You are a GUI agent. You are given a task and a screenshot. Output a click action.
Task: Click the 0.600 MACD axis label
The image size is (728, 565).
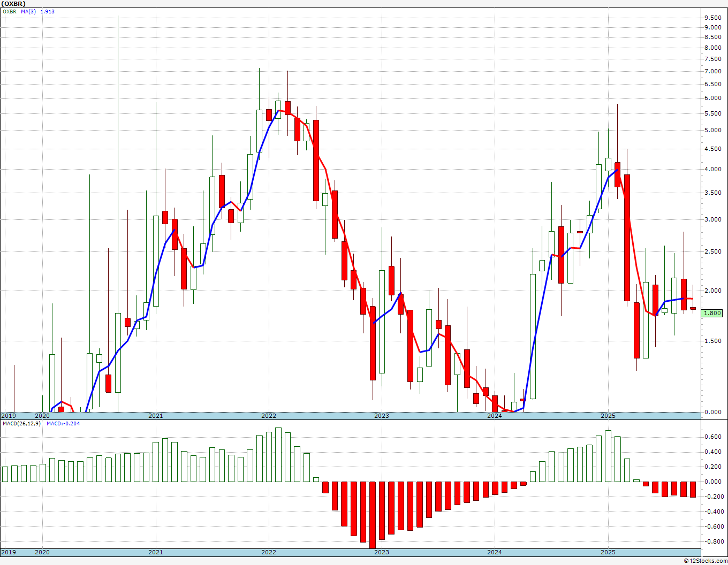(x=712, y=437)
